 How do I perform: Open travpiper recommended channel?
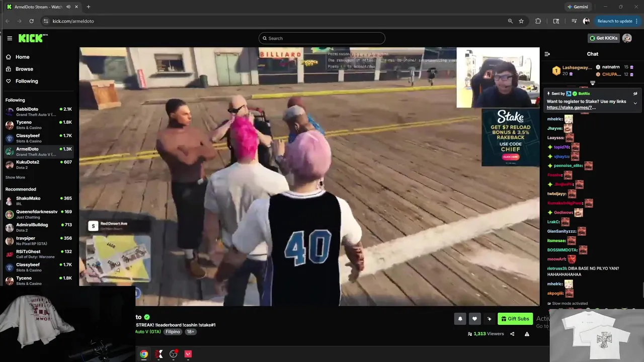(x=39, y=241)
